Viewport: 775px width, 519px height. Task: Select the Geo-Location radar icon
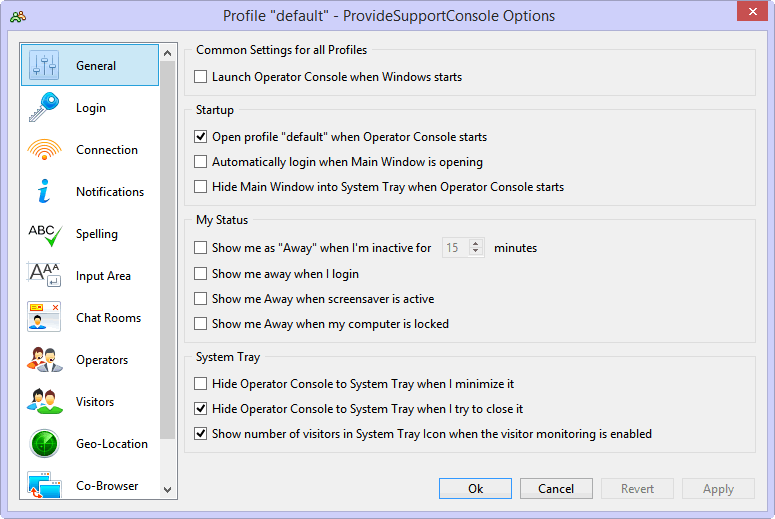coord(44,444)
